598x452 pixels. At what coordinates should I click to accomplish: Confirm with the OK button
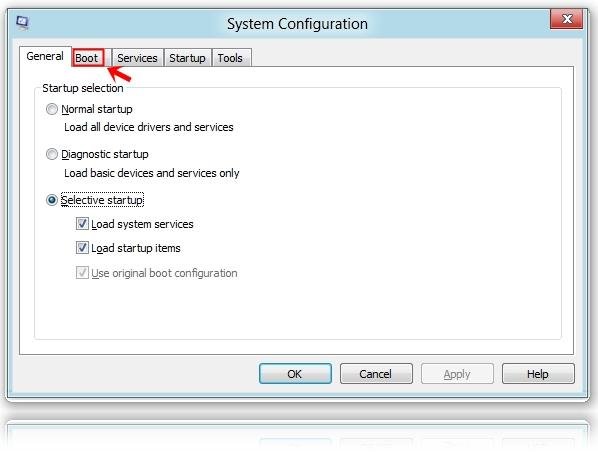pyautogui.click(x=295, y=373)
